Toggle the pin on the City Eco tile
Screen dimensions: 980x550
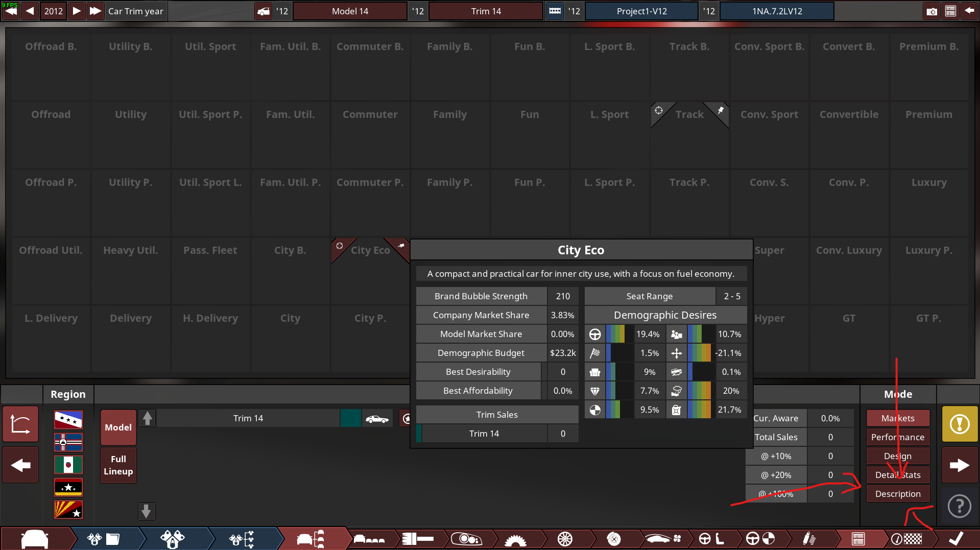click(x=401, y=246)
